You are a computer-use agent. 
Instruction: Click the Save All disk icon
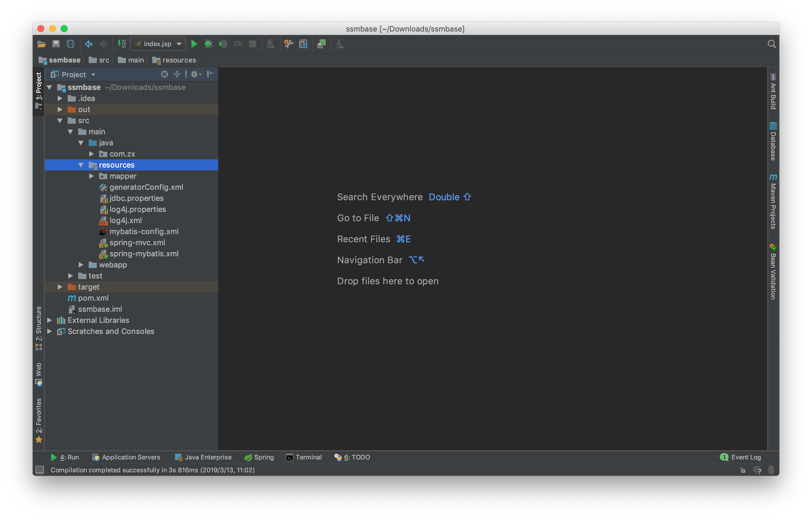tap(56, 44)
